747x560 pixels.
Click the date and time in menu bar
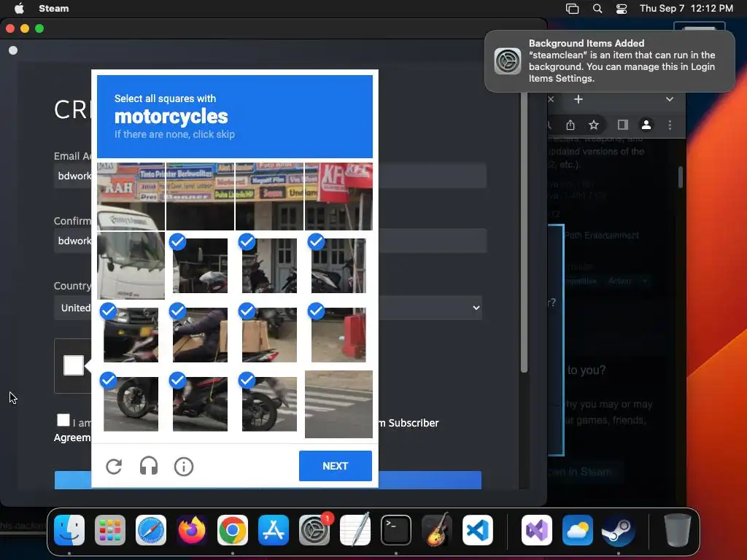pos(686,8)
